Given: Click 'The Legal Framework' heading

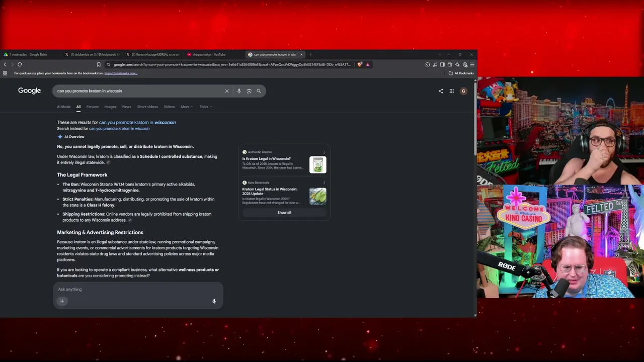Looking at the screenshot, I should click(82, 175).
